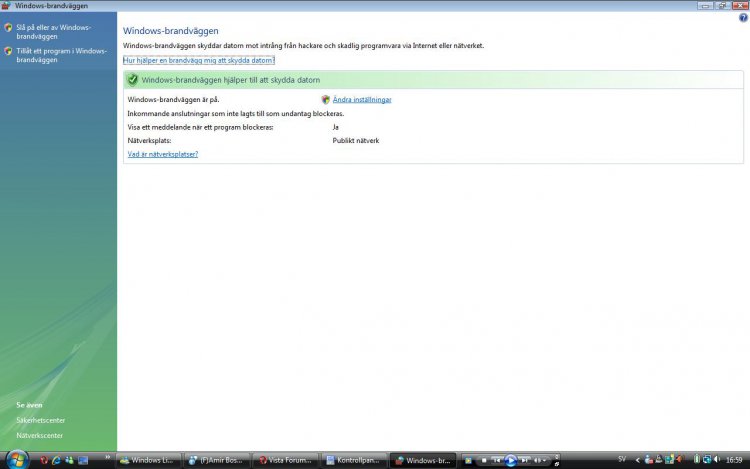Open the 'Vad är nätverksplatser?' link

coord(163,154)
